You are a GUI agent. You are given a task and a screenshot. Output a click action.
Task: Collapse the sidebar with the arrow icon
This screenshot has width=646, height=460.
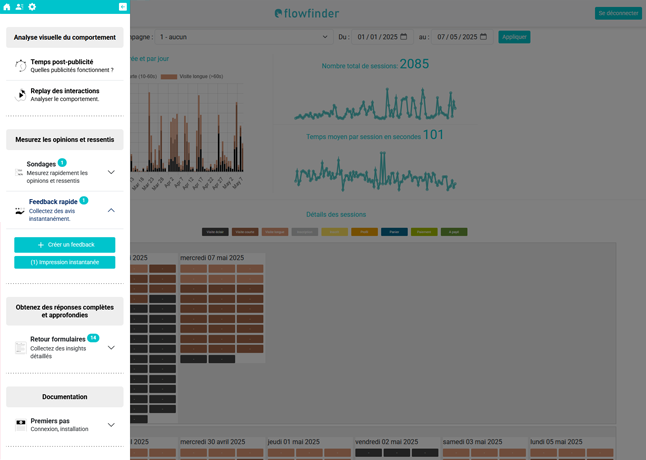pyautogui.click(x=122, y=7)
